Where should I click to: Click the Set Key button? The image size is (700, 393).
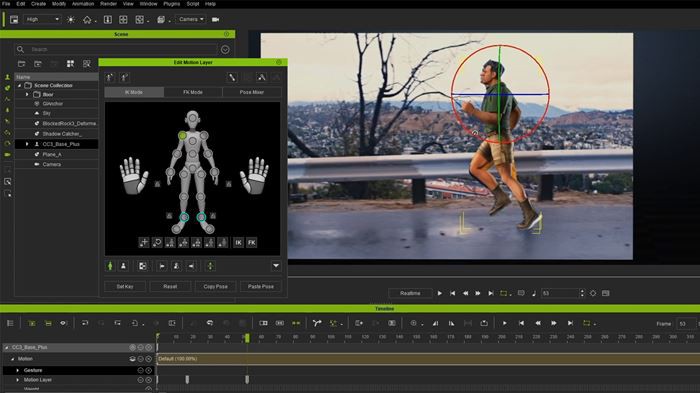(125, 287)
